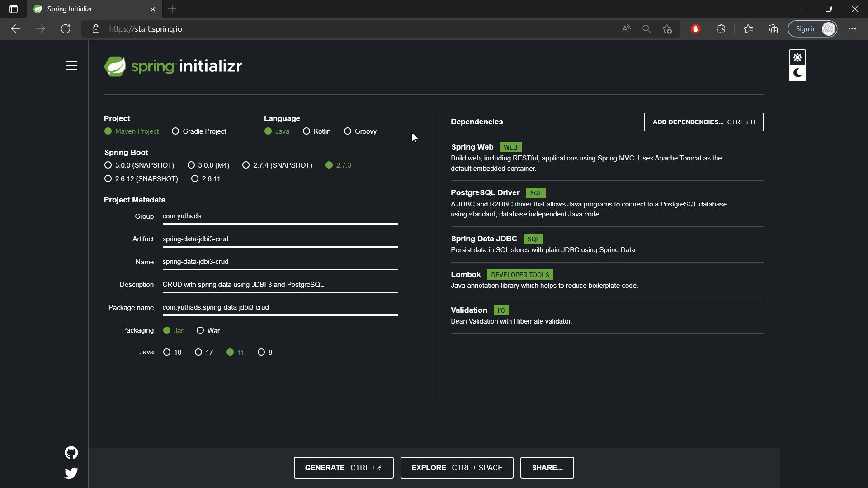Screen dimensions: 868x488
Task: Open the red adblocker extension icon
Action: 696,29
